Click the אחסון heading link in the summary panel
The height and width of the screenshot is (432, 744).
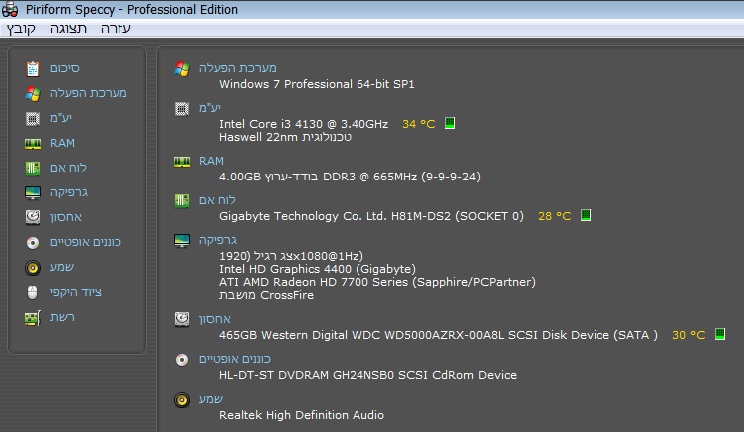click(215, 318)
